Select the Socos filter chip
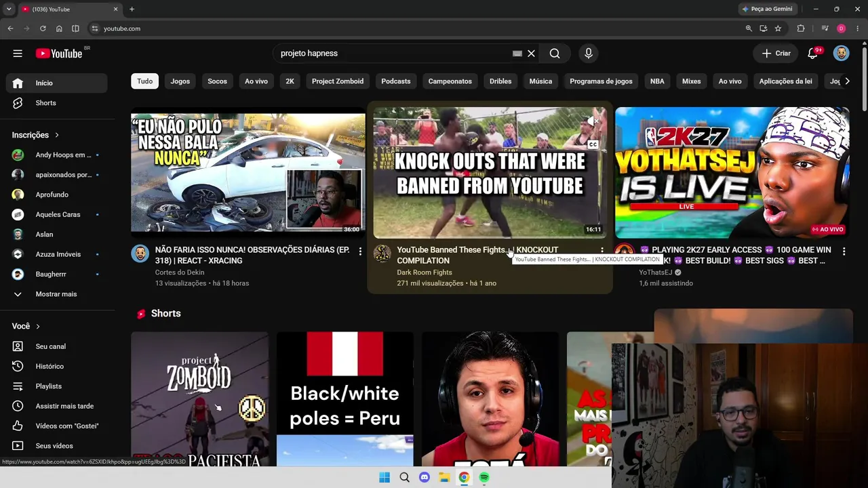 click(x=218, y=81)
